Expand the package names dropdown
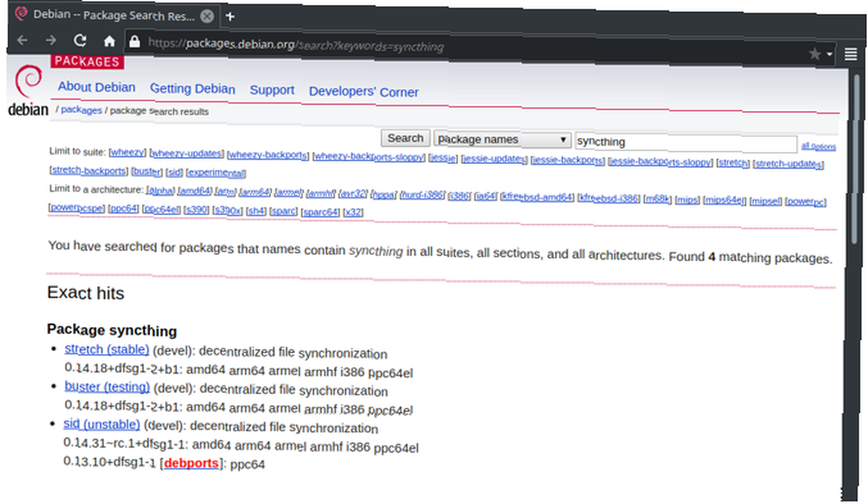This screenshot has height=504, width=868. click(x=502, y=140)
